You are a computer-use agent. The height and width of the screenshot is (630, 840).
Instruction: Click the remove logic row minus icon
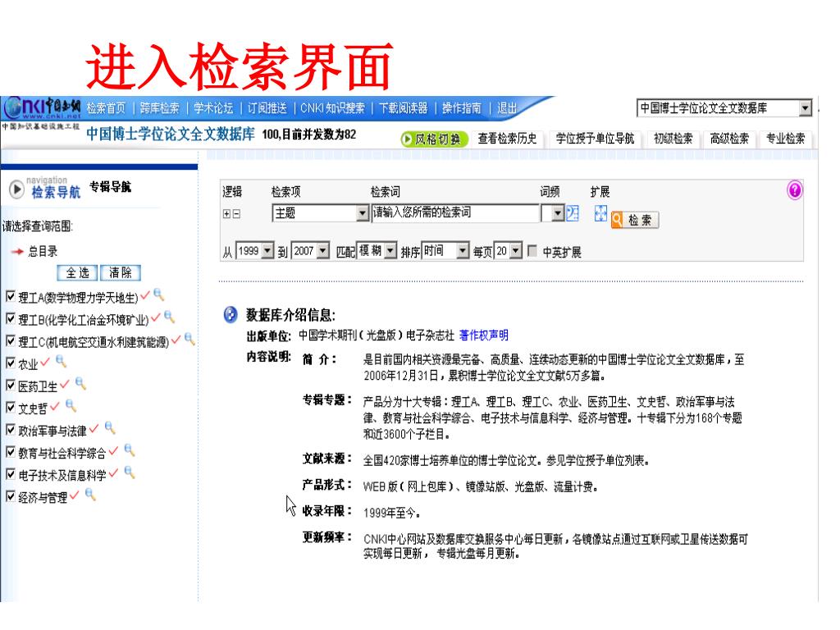[x=236, y=214]
